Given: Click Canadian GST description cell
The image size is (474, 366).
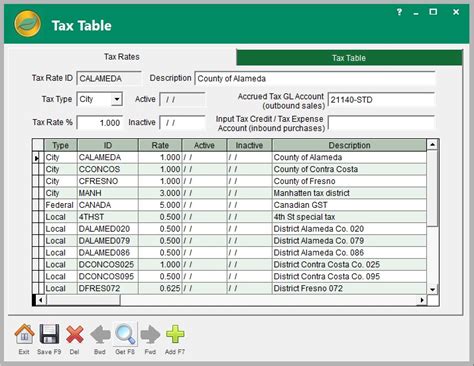Looking at the screenshot, I should click(x=349, y=205).
